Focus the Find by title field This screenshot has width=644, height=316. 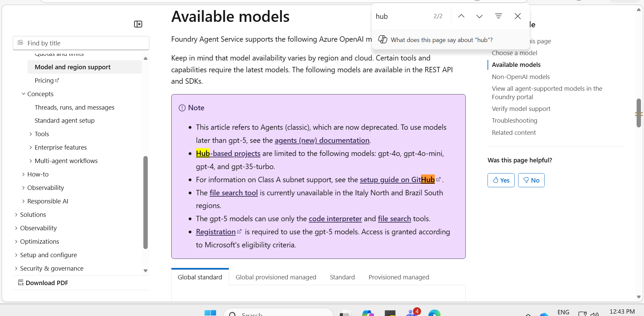click(x=81, y=43)
